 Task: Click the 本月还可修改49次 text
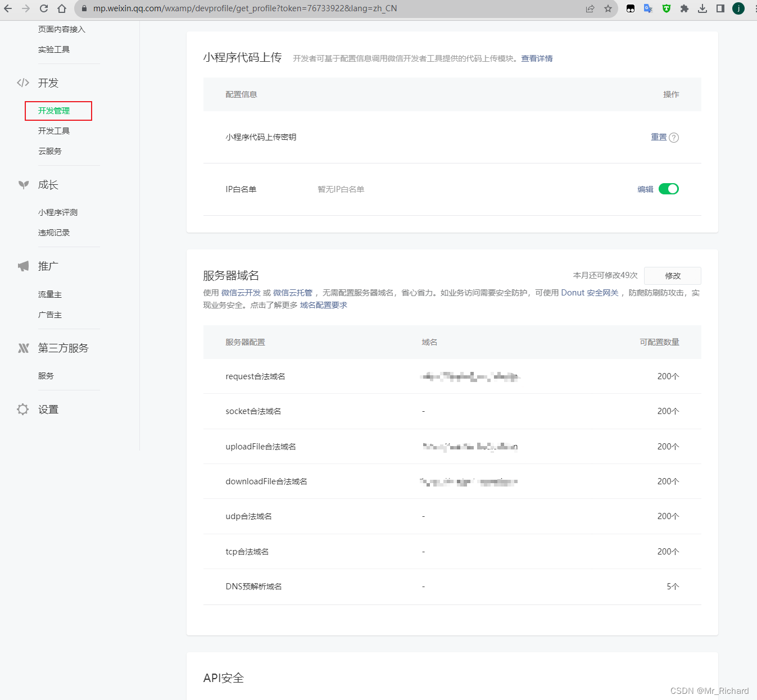605,275
